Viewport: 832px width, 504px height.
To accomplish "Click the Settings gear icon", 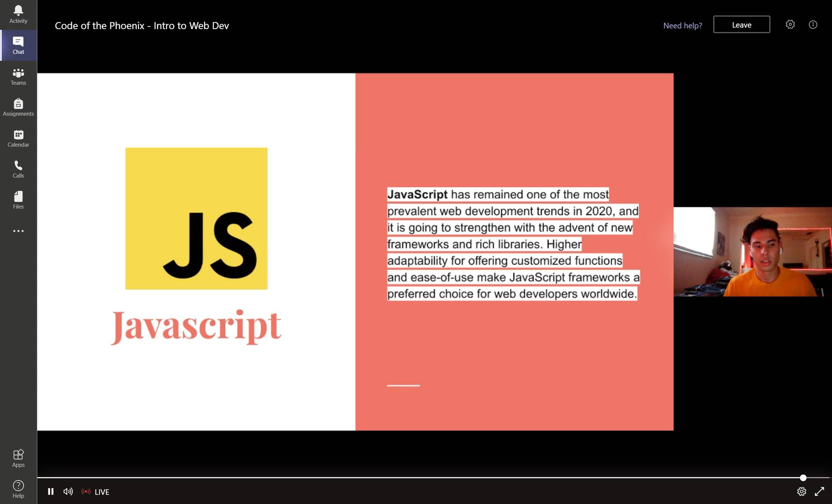I will click(x=790, y=24).
